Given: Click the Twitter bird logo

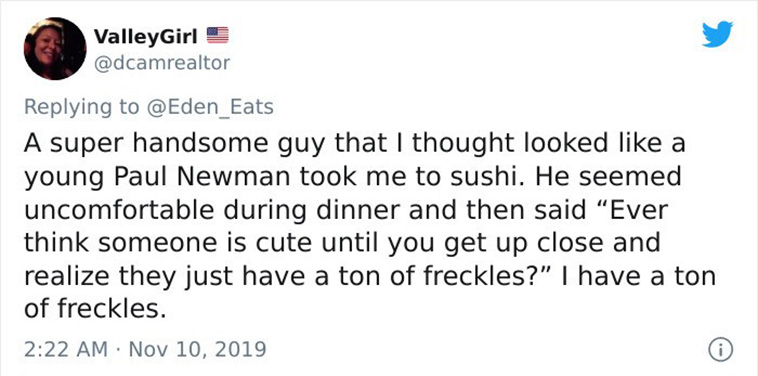Looking at the screenshot, I should tap(717, 34).
